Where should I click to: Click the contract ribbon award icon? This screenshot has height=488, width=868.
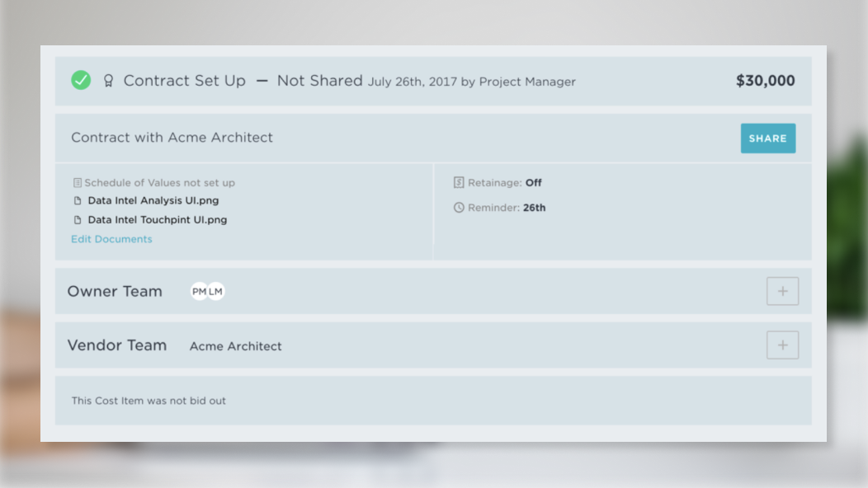pyautogui.click(x=108, y=81)
